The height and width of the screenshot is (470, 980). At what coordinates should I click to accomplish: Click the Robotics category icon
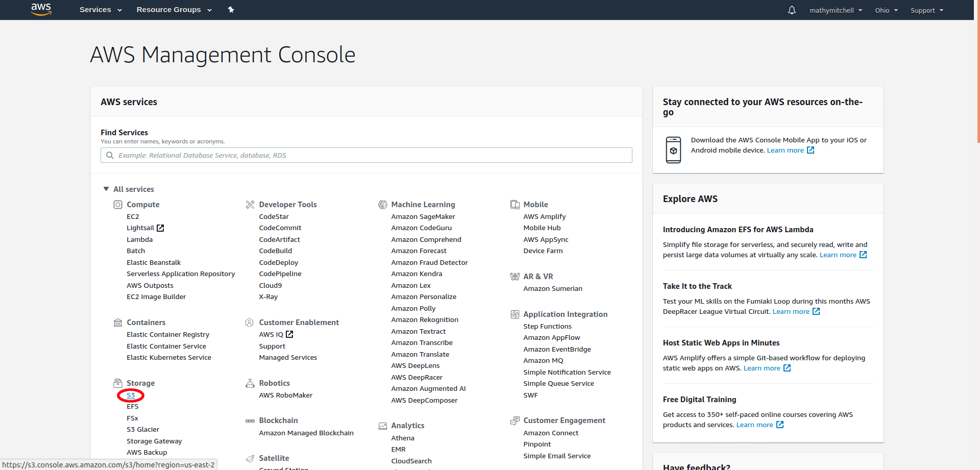pos(250,383)
